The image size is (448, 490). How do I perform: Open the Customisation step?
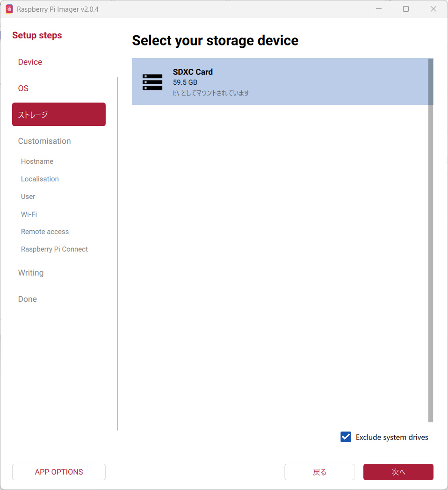pos(44,141)
